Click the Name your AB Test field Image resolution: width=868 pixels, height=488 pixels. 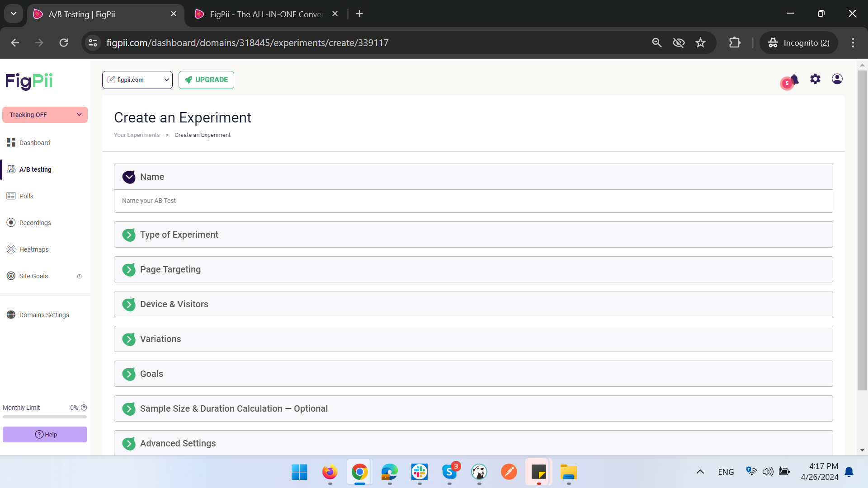click(x=473, y=201)
